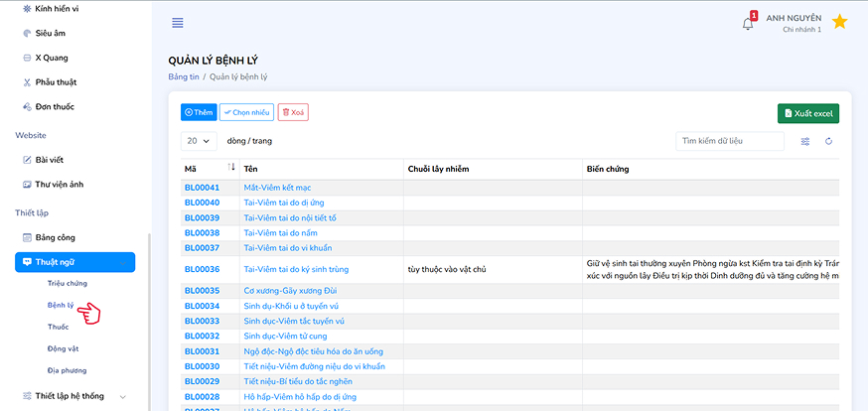This screenshot has height=411, width=868.
Task: Click the yellow star icon
Action: [839, 22]
